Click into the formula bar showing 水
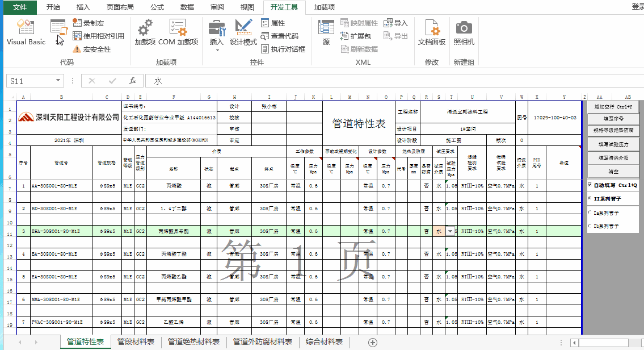644x350 pixels. [394, 81]
